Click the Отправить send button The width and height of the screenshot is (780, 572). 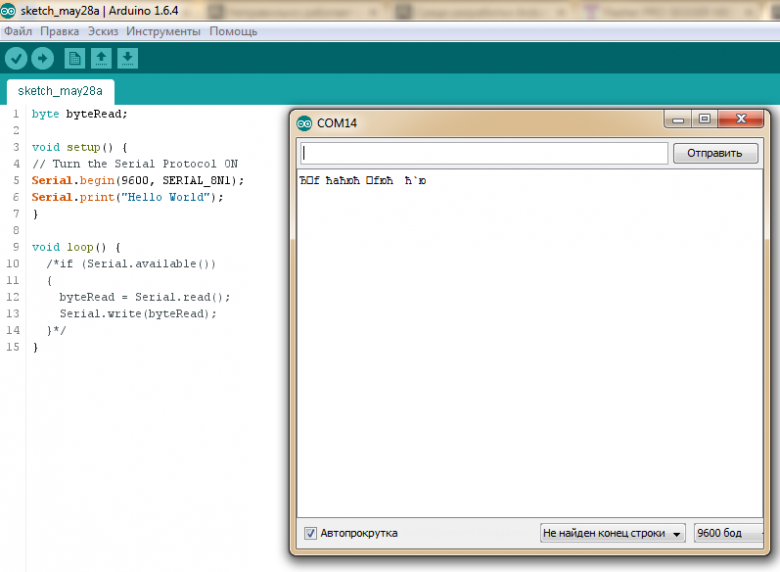(715, 153)
